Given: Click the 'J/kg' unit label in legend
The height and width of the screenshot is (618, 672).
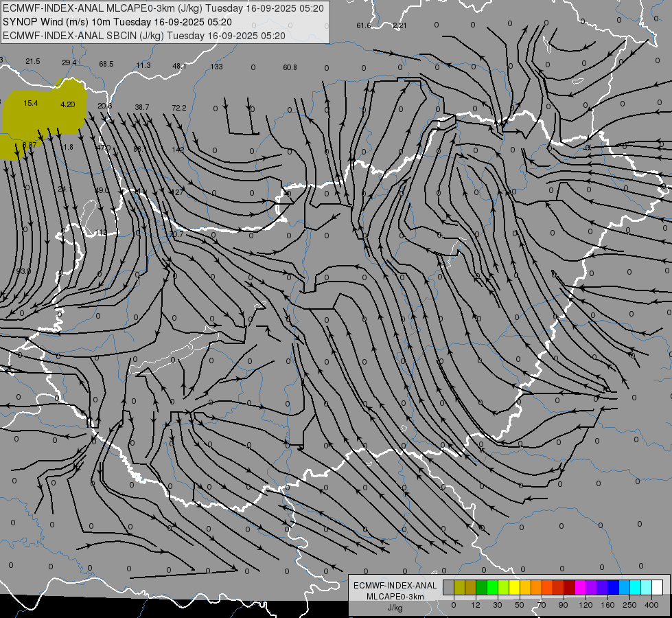Looking at the screenshot, I should click(395, 608).
